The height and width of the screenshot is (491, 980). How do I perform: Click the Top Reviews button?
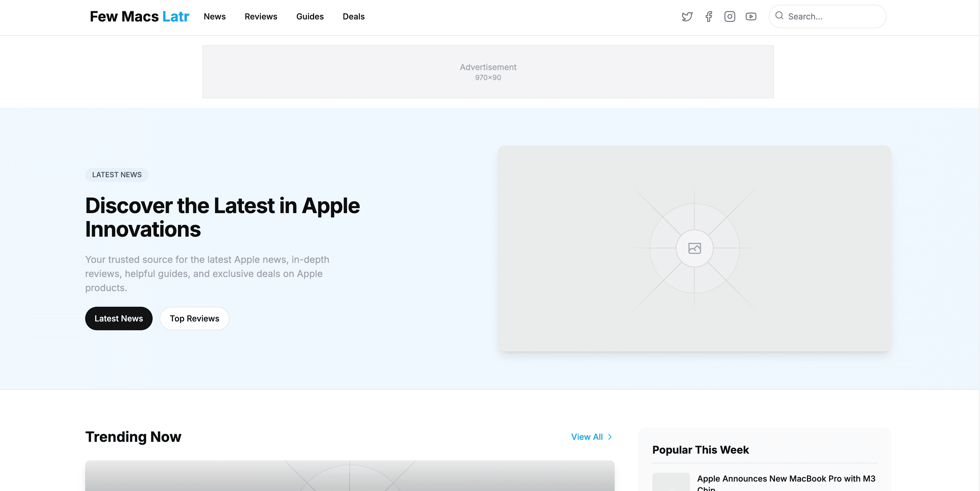[194, 319]
